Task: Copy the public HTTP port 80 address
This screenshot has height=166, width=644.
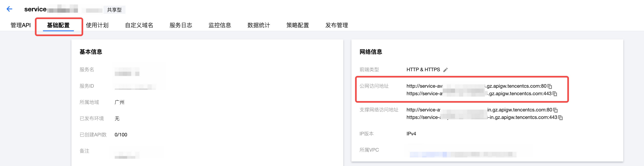Action: (x=550, y=86)
